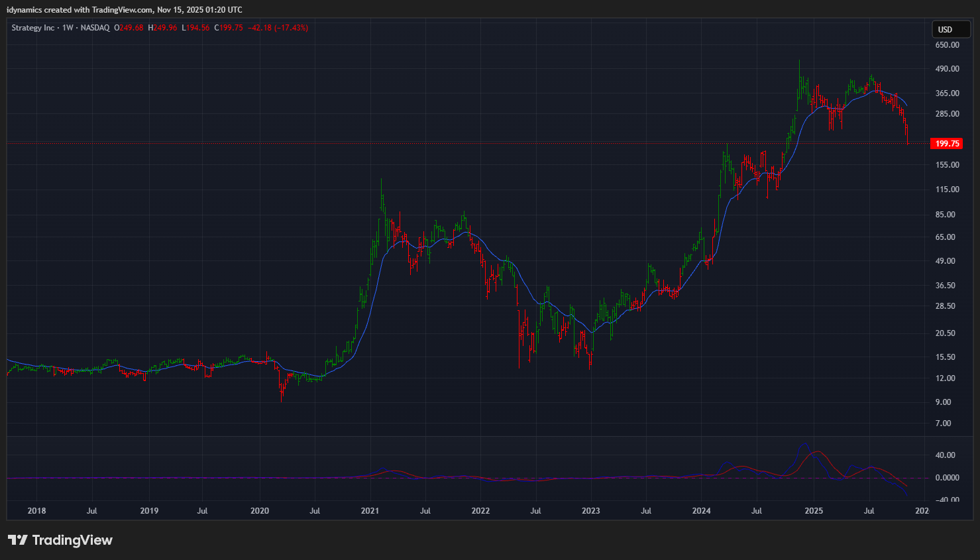Image resolution: width=980 pixels, height=560 pixels.
Task: Click the 40.00 indicator scale label
Action: click(x=945, y=455)
